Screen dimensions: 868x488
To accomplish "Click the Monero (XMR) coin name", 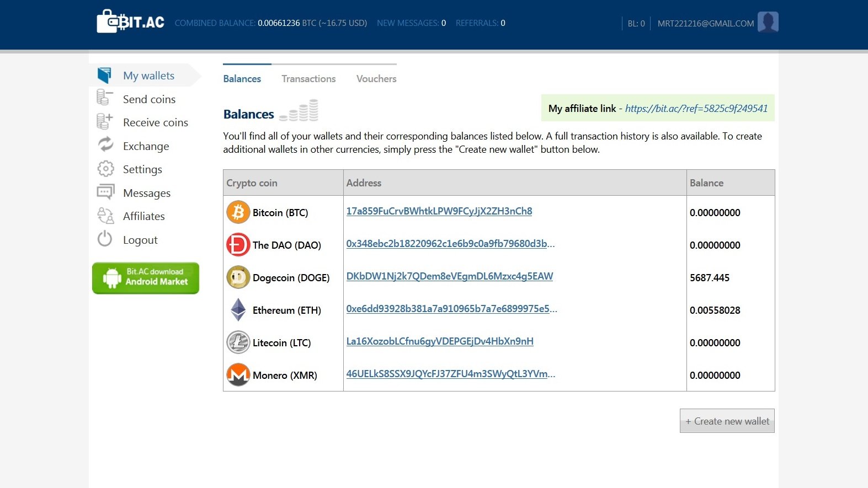I will [285, 376].
